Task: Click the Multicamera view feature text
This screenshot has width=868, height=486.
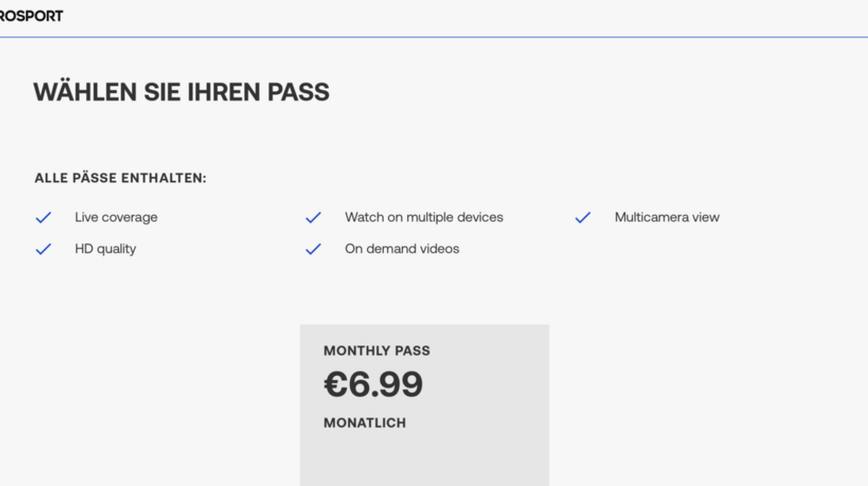Action: coord(667,217)
